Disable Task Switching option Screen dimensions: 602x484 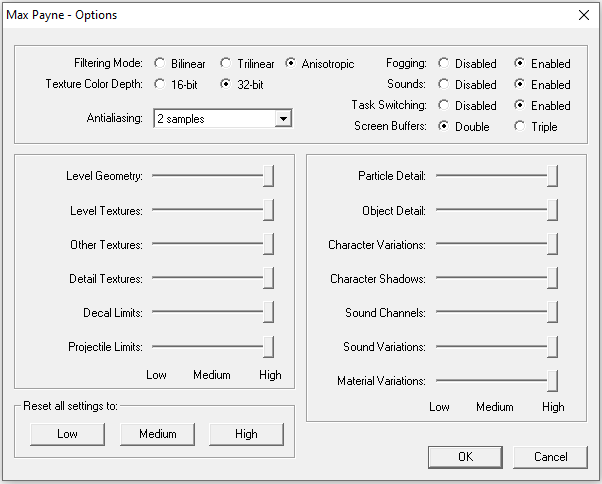coord(444,106)
